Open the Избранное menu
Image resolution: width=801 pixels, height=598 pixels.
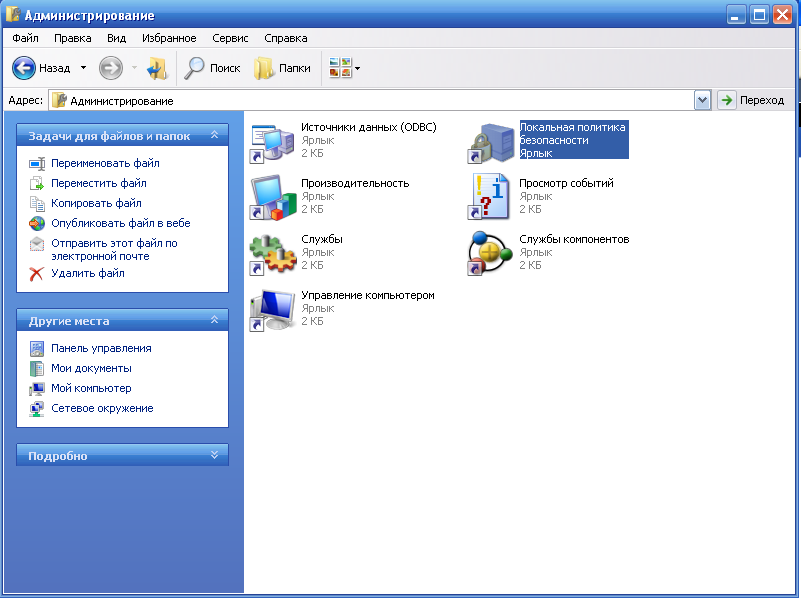coord(169,38)
